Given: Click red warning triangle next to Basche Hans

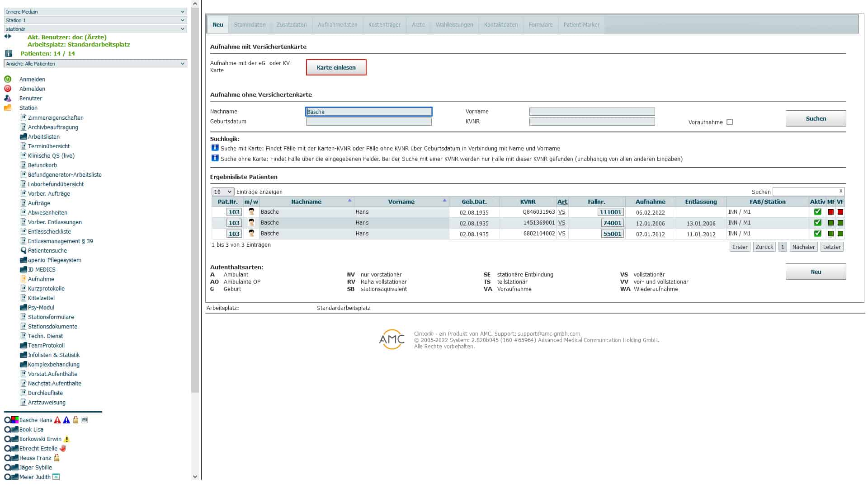Looking at the screenshot, I should click(x=57, y=420).
